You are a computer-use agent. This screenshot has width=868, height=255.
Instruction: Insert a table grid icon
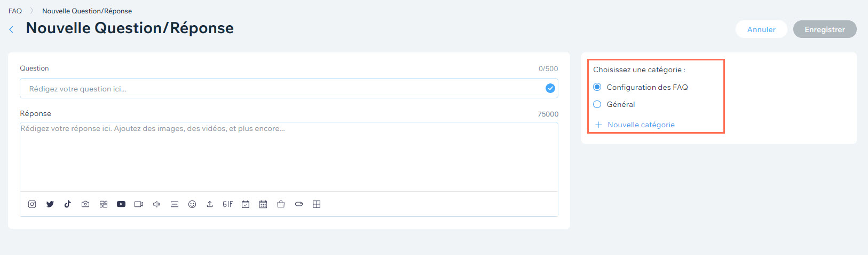[317, 204]
